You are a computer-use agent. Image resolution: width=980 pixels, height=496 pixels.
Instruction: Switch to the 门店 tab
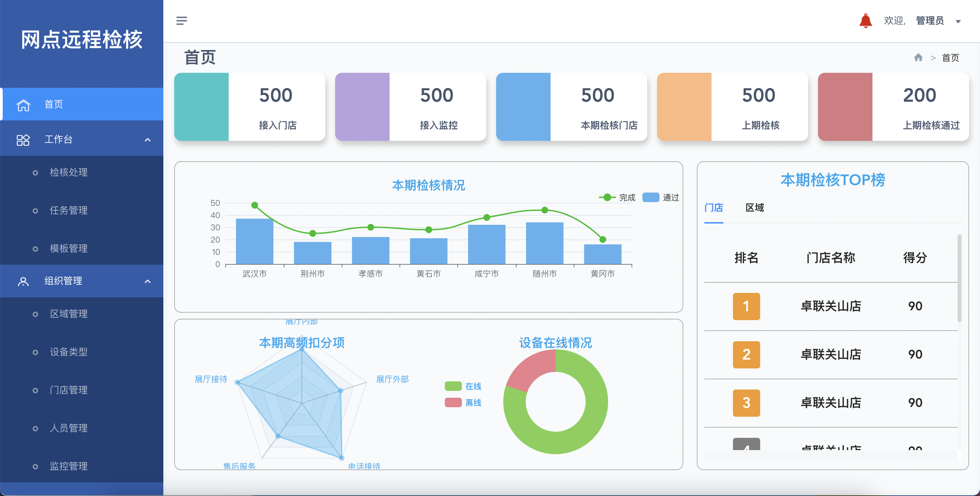coord(713,208)
